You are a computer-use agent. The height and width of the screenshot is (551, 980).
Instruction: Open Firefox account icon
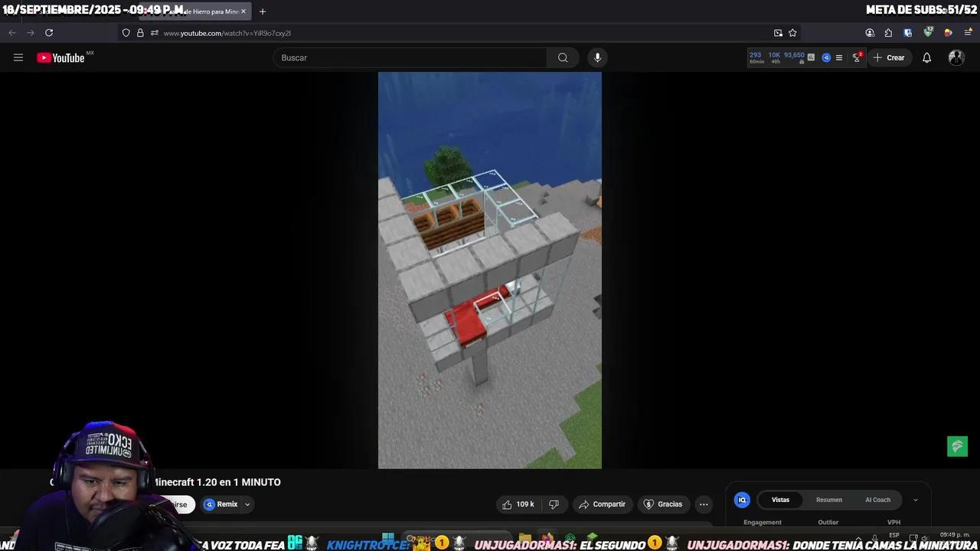pyautogui.click(x=870, y=33)
